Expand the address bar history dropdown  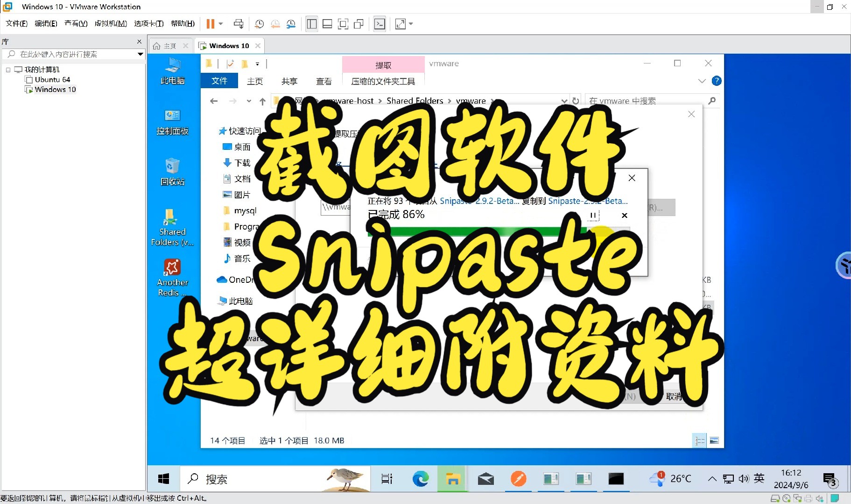tap(564, 101)
